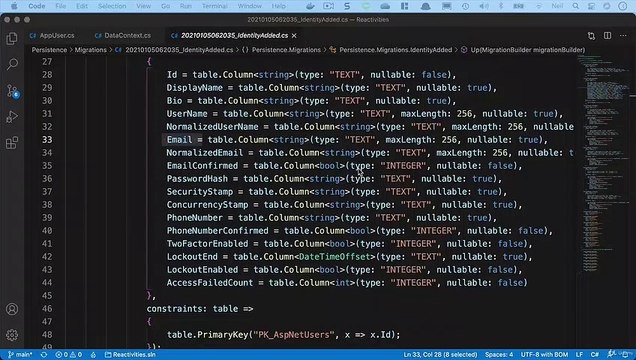Click the Open Changes icon in editor toolbar
Image resolution: width=636 pixels, height=360 pixels.
(x=591, y=36)
